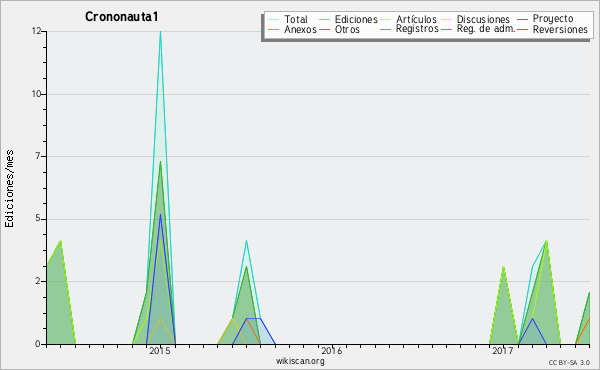Screen dimensions: 600x370
Task: Click the Reg. de adm. legend label
Action: click(x=486, y=29)
